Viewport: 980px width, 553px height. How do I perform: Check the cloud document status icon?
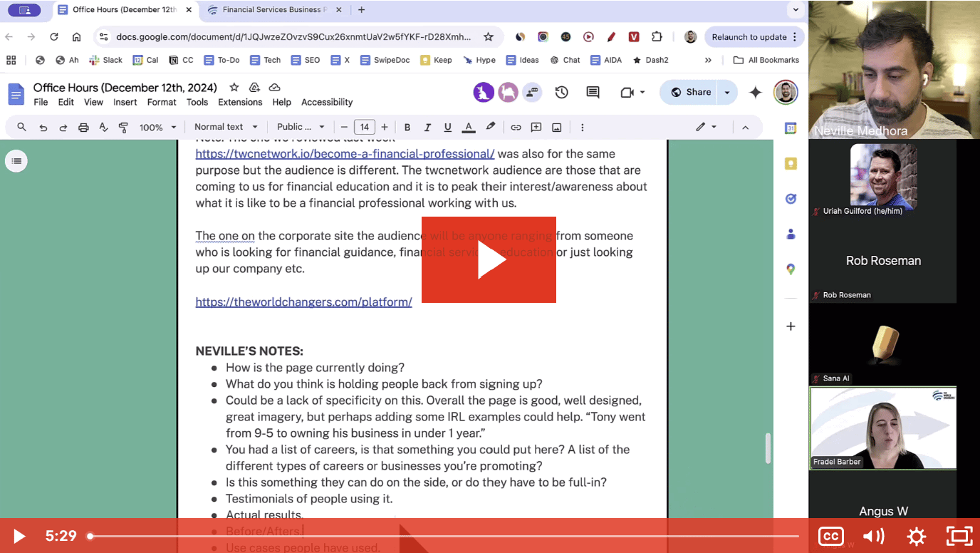coord(274,87)
